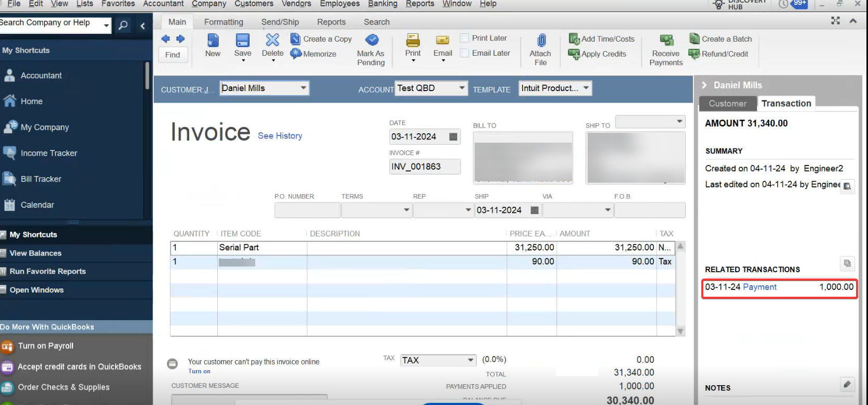Click the Invoice # field
The width and height of the screenshot is (868, 405).
coord(425,167)
